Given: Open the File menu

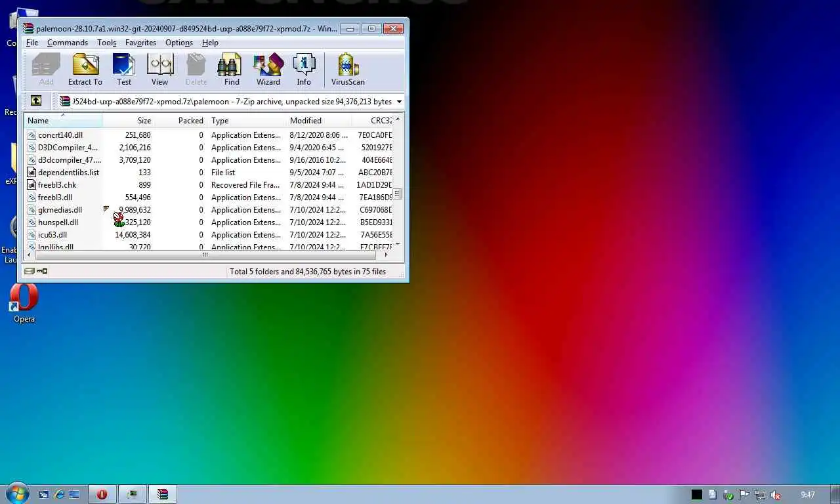Looking at the screenshot, I should point(32,43).
